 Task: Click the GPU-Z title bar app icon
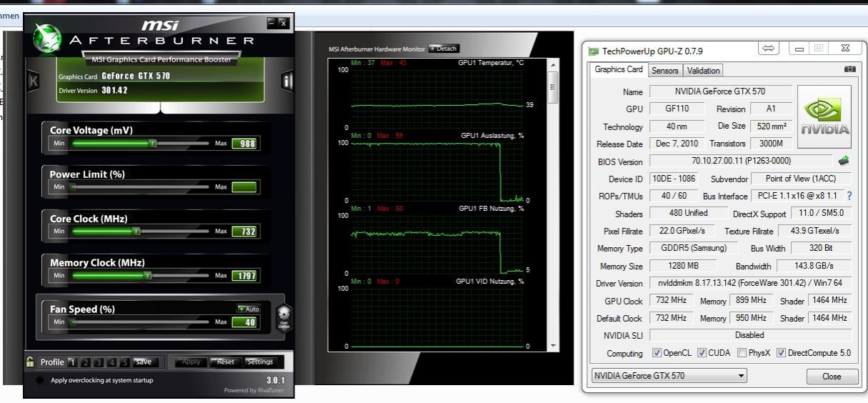point(594,51)
